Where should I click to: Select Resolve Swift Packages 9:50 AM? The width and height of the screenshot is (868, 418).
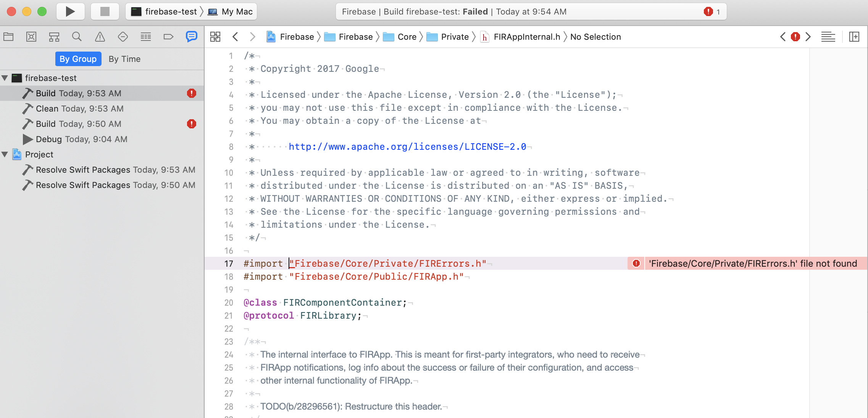(x=102, y=185)
